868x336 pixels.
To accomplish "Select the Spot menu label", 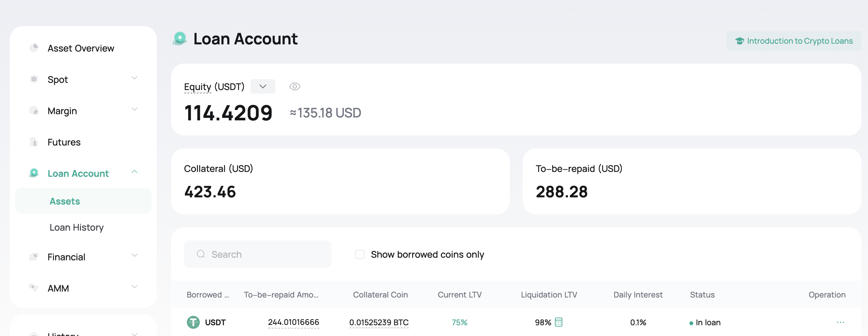I will pyautogui.click(x=57, y=80).
